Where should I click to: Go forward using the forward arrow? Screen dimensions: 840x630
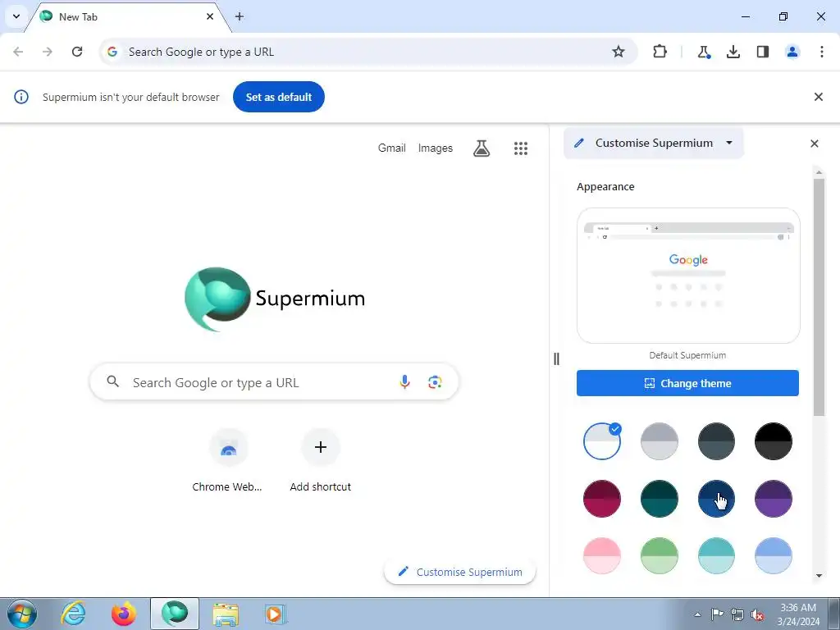(x=48, y=52)
